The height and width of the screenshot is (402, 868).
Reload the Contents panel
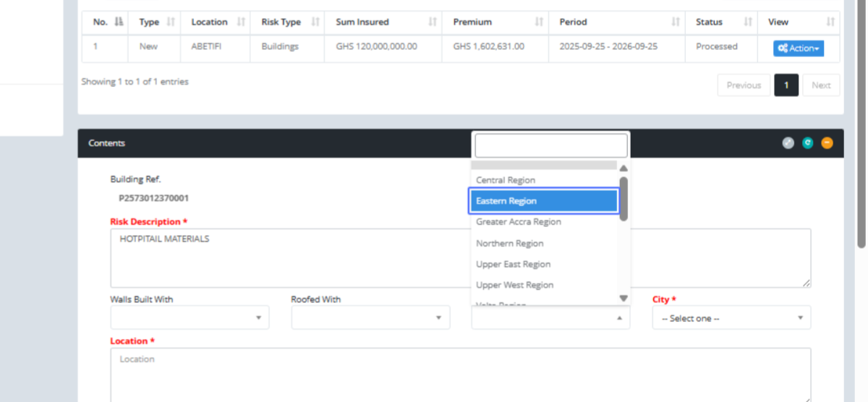(x=808, y=143)
